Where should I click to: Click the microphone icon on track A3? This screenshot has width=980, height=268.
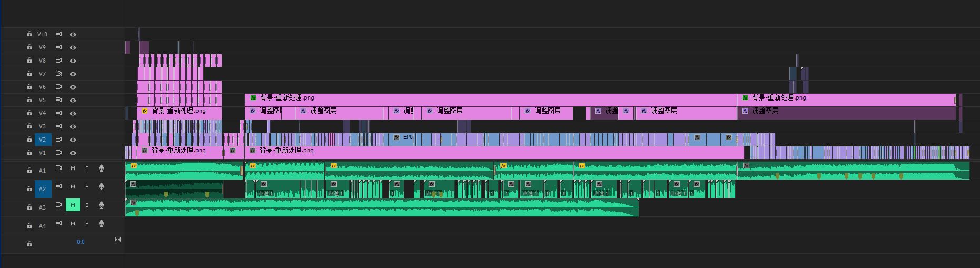point(101,205)
